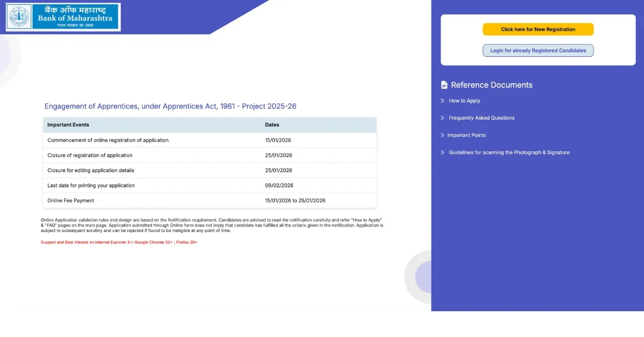This screenshot has height=337, width=644.
Task: Click the Bank of Maharashtra logo
Action: click(63, 17)
